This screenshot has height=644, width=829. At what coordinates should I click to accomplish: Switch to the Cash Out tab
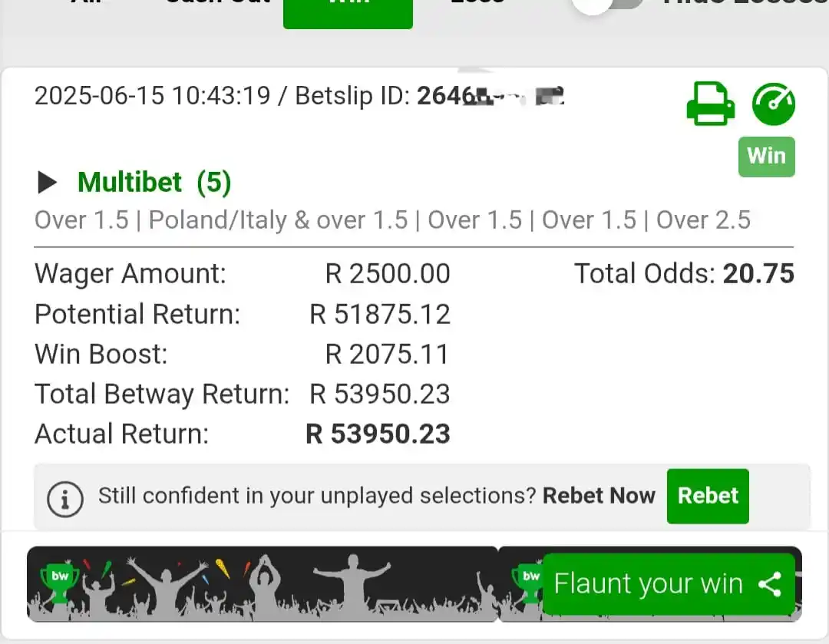218,3
